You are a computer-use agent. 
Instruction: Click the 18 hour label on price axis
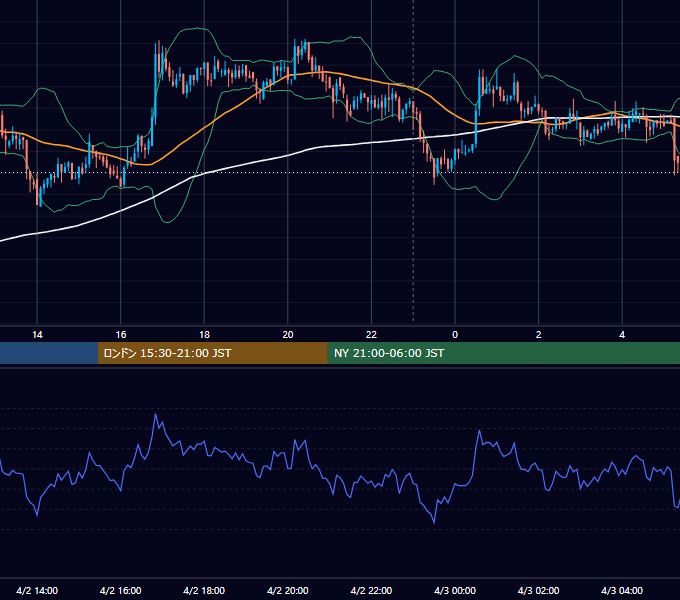pos(204,335)
